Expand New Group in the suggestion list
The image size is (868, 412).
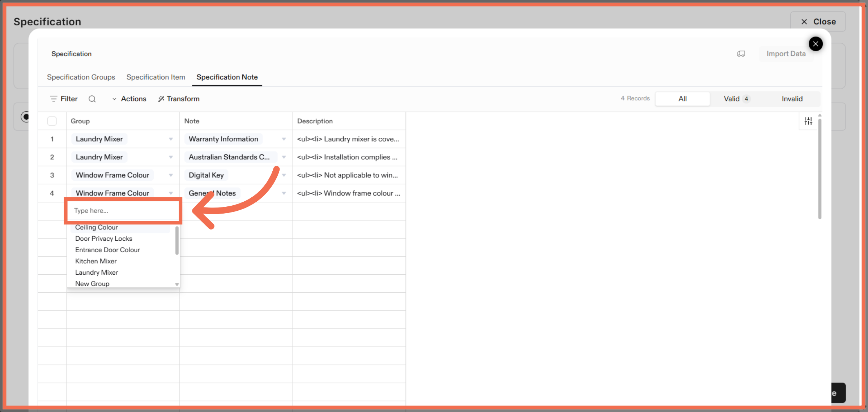(176, 284)
